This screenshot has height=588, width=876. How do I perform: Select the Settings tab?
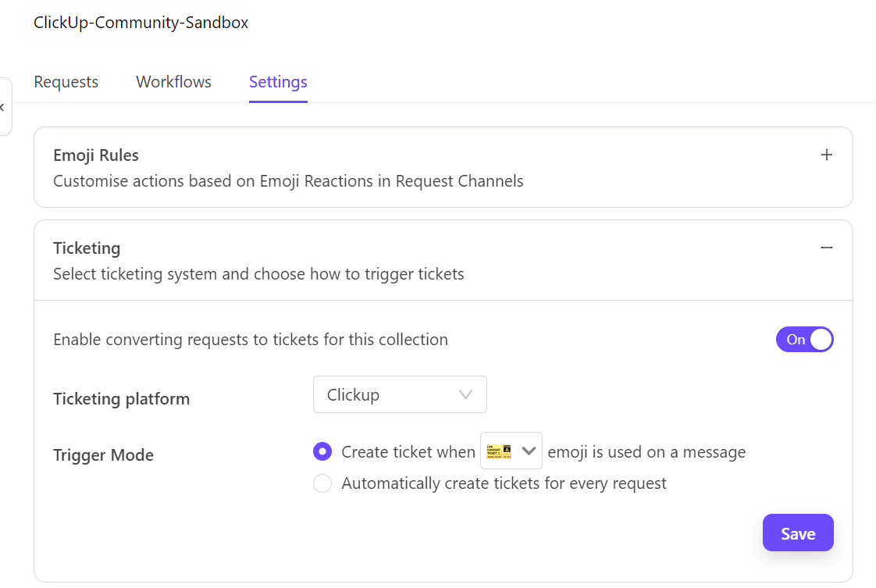tap(278, 82)
